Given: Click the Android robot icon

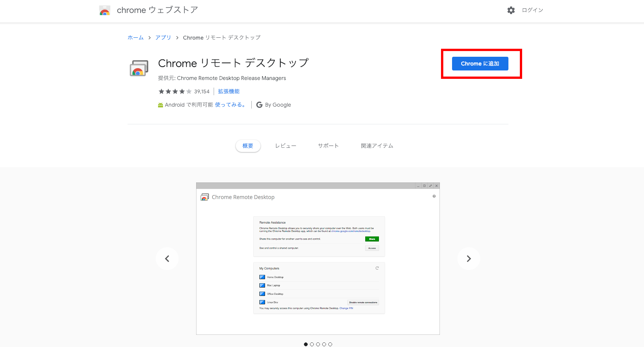Looking at the screenshot, I should coord(160,105).
